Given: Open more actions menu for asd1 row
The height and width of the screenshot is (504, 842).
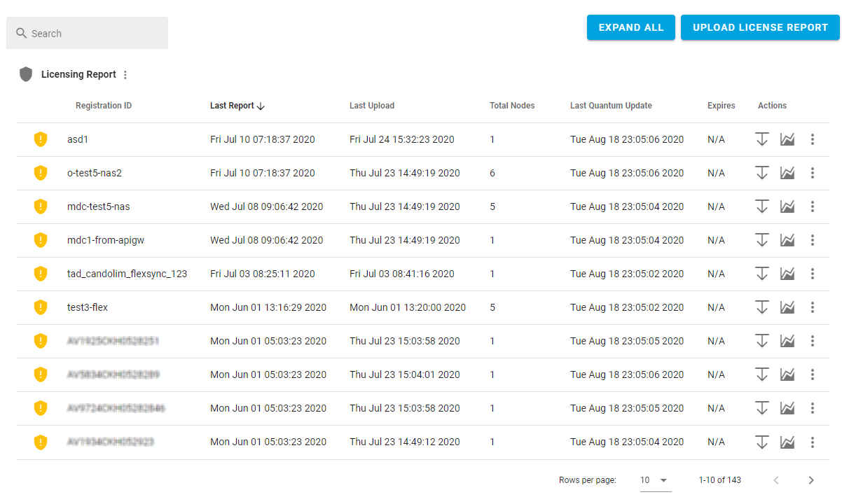Looking at the screenshot, I should [813, 139].
